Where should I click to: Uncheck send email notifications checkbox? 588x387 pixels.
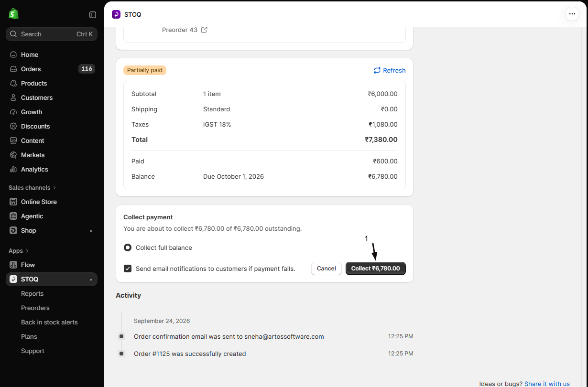[128, 269]
